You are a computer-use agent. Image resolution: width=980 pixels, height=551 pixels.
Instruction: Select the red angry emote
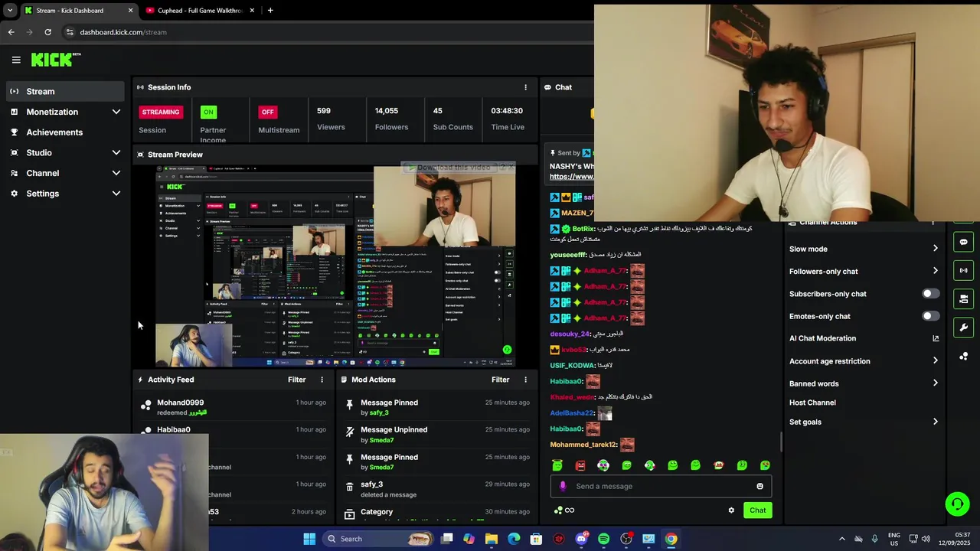(580, 465)
